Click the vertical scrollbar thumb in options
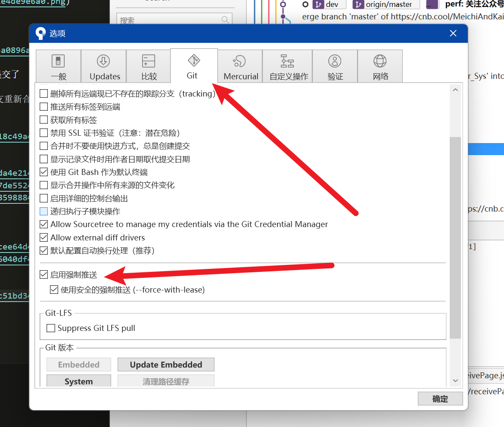 pyautogui.click(x=455, y=237)
